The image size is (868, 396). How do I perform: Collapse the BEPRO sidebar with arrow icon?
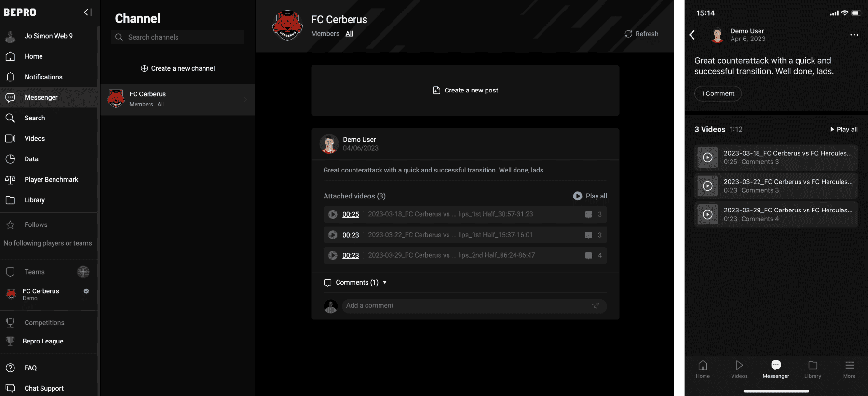pos(88,12)
